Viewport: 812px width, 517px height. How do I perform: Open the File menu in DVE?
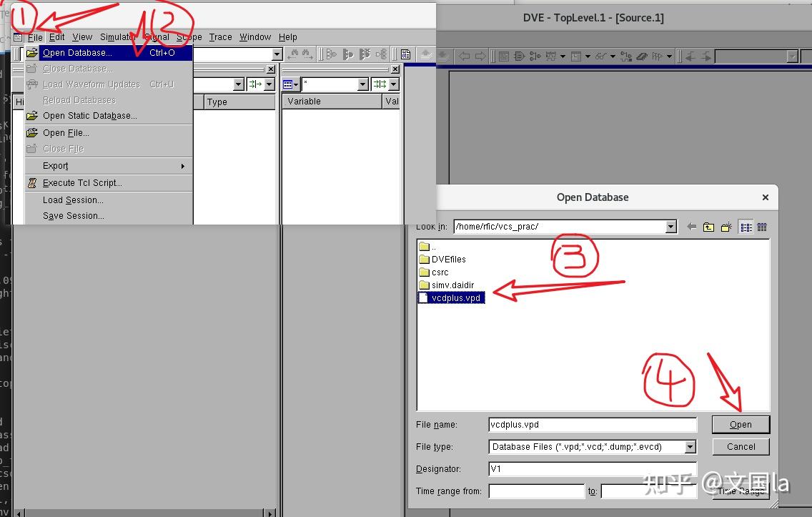pos(35,37)
